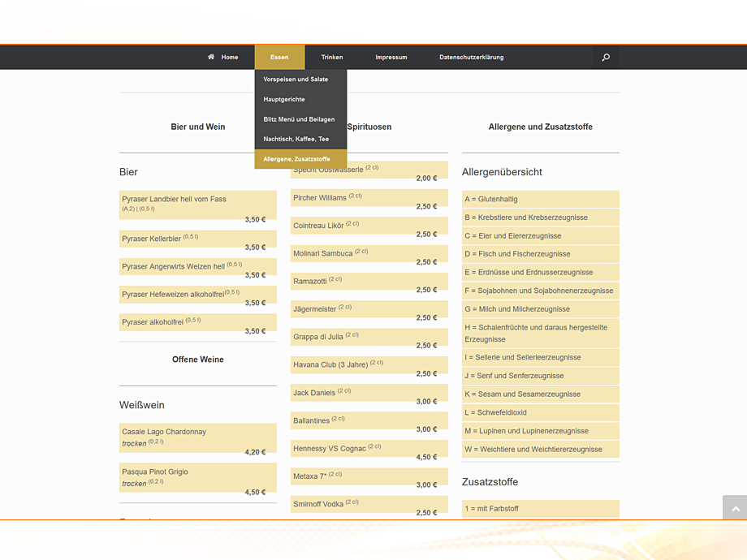Viewport: 747px width, 560px height.
Task: Click M = Lupinen und Lupinenerzeugnisse row
Action: [541, 431]
